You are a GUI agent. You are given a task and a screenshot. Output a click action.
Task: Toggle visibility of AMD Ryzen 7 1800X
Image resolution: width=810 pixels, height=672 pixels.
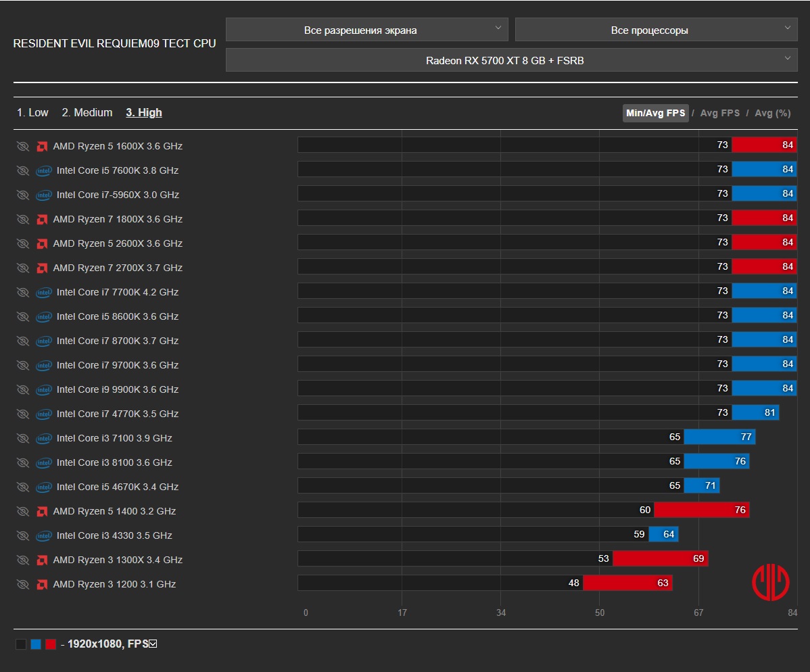[x=23, y=219]
